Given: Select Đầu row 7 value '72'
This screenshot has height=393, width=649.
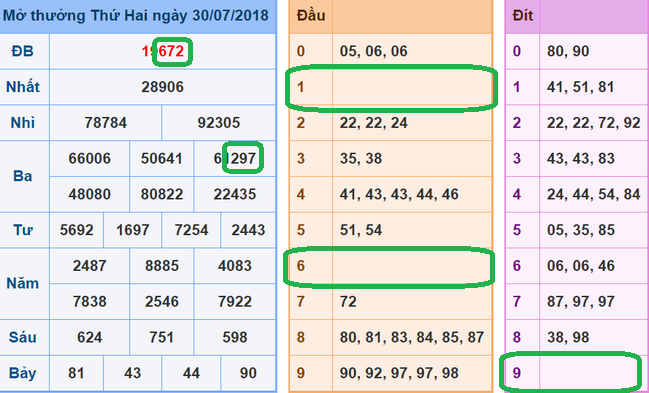Looking at the screenshot, I should coord(348,301).
